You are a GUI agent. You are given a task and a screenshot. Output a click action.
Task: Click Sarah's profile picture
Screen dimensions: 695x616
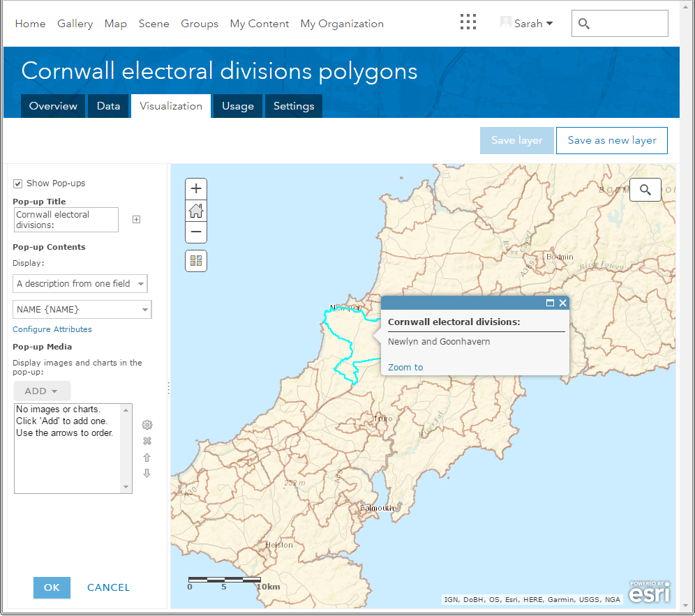[x=505, y=22]
